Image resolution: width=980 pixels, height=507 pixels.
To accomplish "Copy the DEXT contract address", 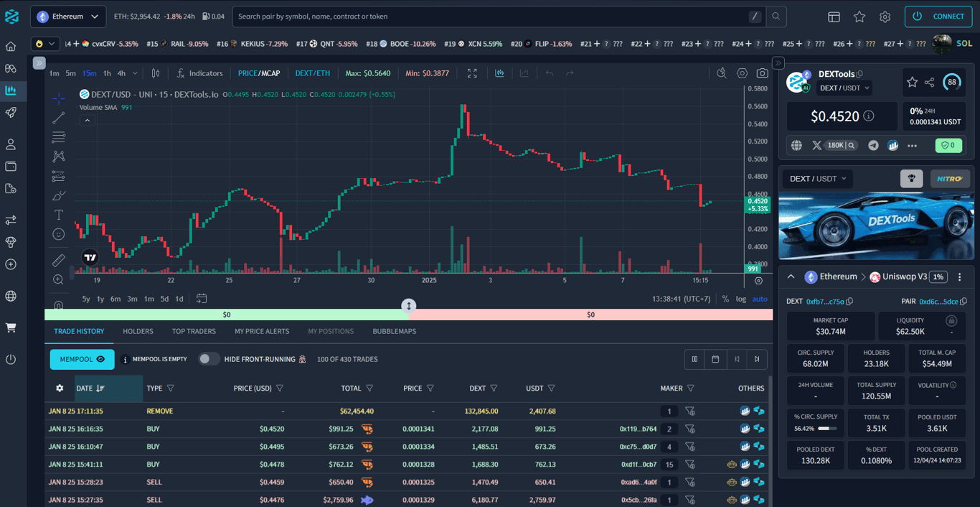I will point(850,302).
